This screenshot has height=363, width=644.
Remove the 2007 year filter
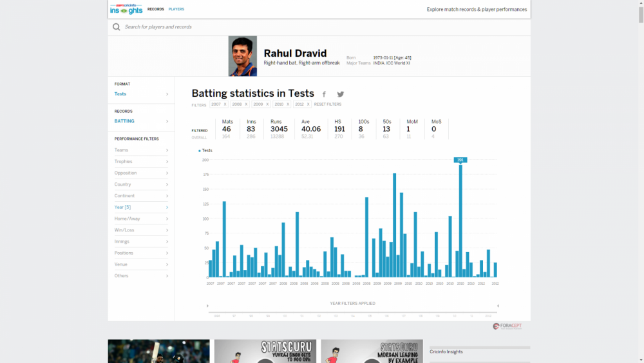[x=225, y=104]
